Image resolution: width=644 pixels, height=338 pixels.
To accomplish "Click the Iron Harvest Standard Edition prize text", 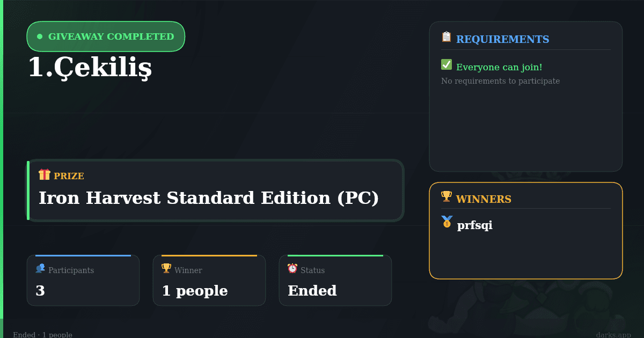I will point(209,198).
